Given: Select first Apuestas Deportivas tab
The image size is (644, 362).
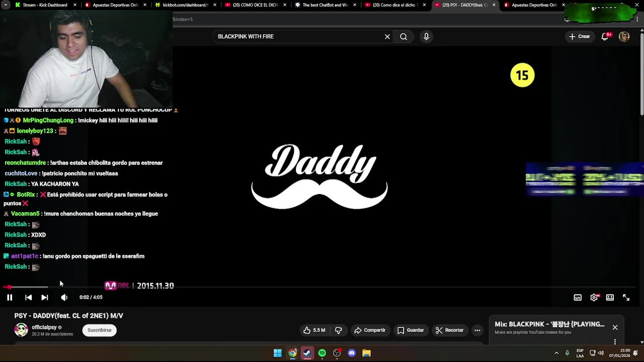Looking at the screenshot, I should click(115, 5).
